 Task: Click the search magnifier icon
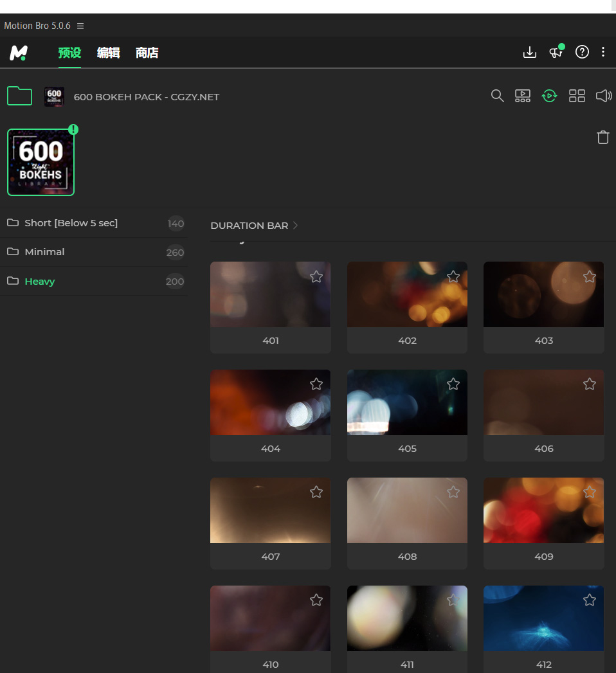point(497,96)
